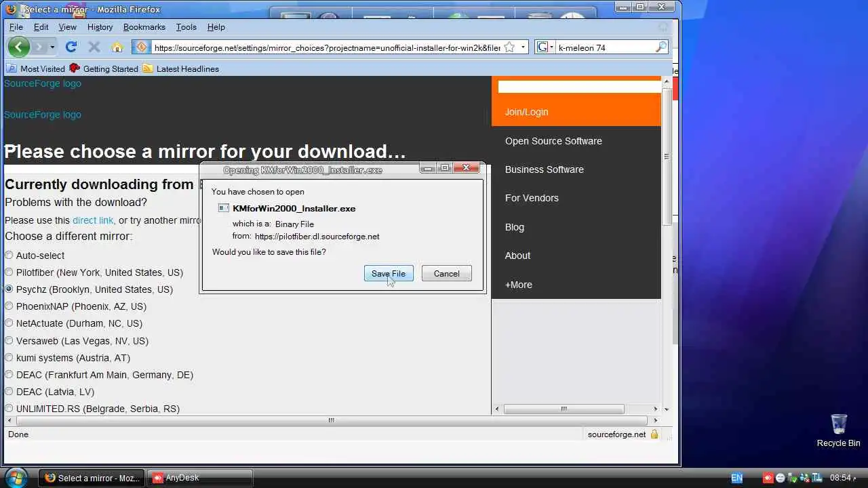Go to the About sidebar link
This screenshot has width=868, height=488.
[x=517, y=256]
